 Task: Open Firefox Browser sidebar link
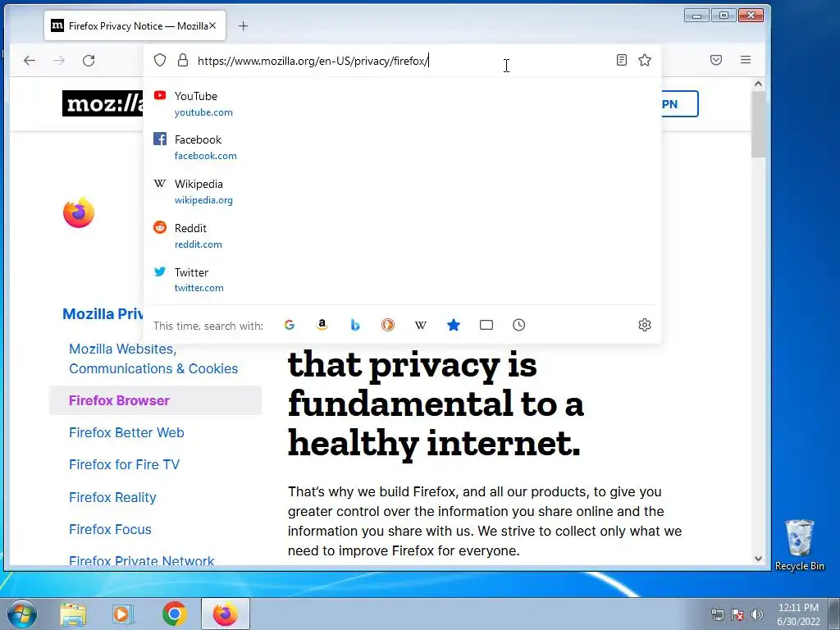[x=119, y=400]
